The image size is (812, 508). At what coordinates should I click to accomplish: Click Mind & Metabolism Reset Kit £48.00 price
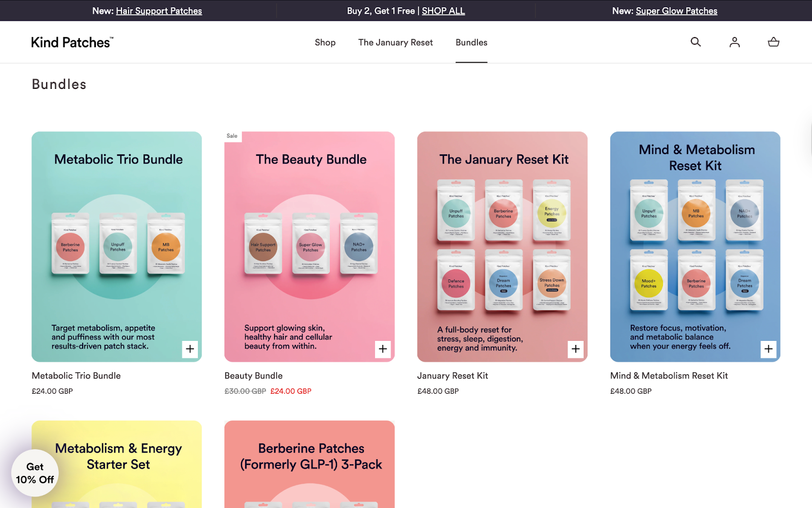click(631, 391)
